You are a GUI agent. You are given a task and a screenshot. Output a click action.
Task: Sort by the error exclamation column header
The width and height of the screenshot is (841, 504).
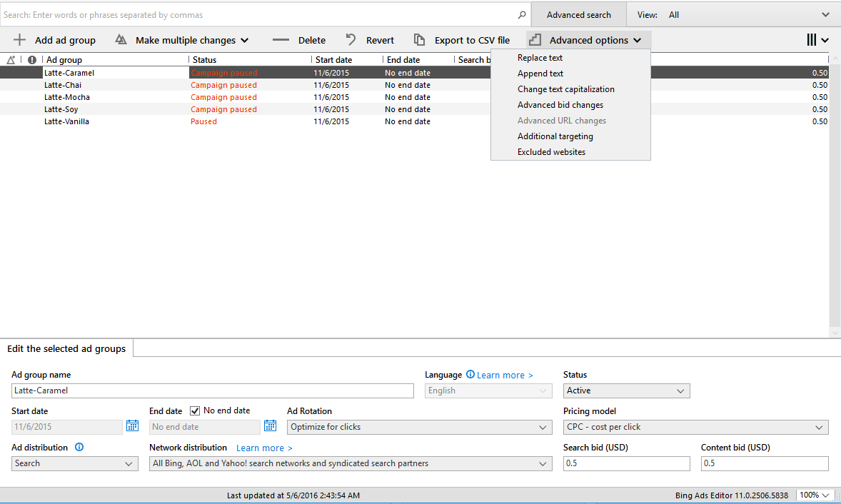point(32,59)
